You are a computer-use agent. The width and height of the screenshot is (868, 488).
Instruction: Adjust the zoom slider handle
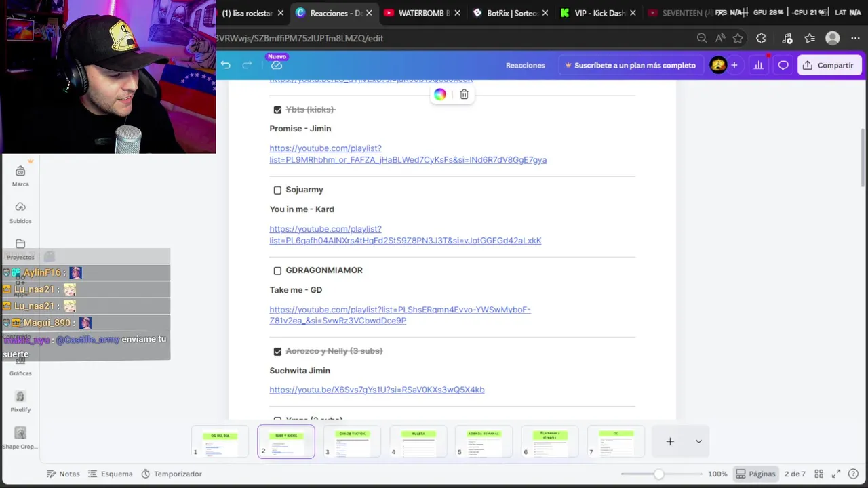658,474
